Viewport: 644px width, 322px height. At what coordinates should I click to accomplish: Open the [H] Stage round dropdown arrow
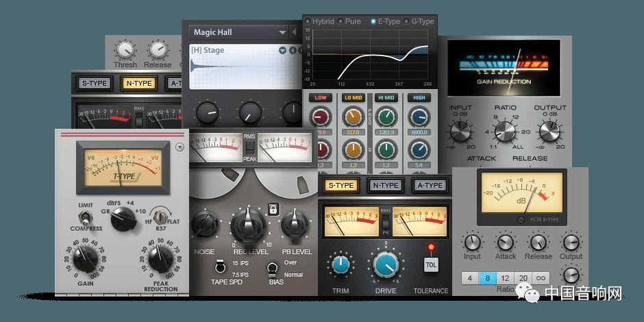(282, 51)
